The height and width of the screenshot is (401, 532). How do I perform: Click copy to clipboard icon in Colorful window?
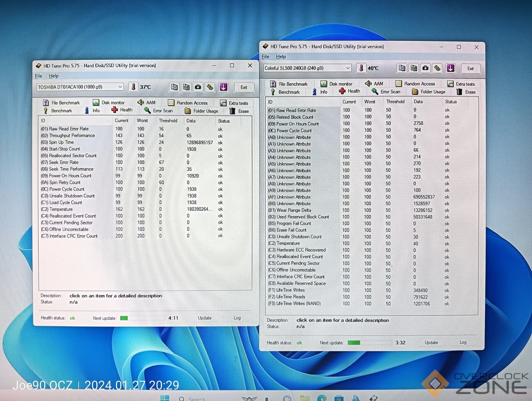click(x=402, y=68)
